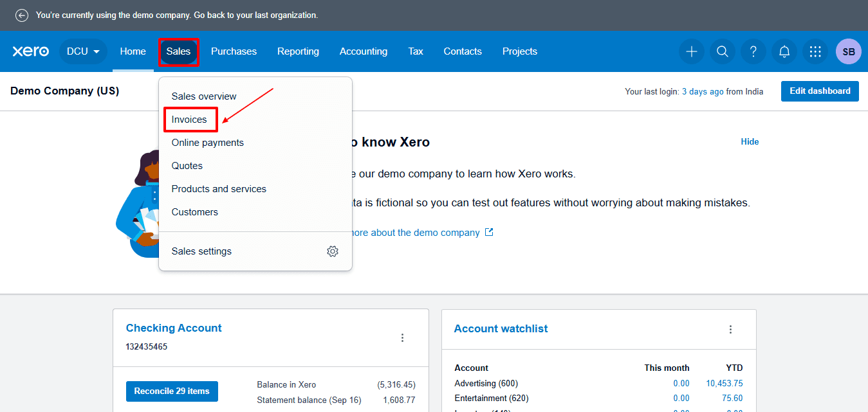Open the DCU organization dropdown
868x412 pixels.
[x=82, y=51]
